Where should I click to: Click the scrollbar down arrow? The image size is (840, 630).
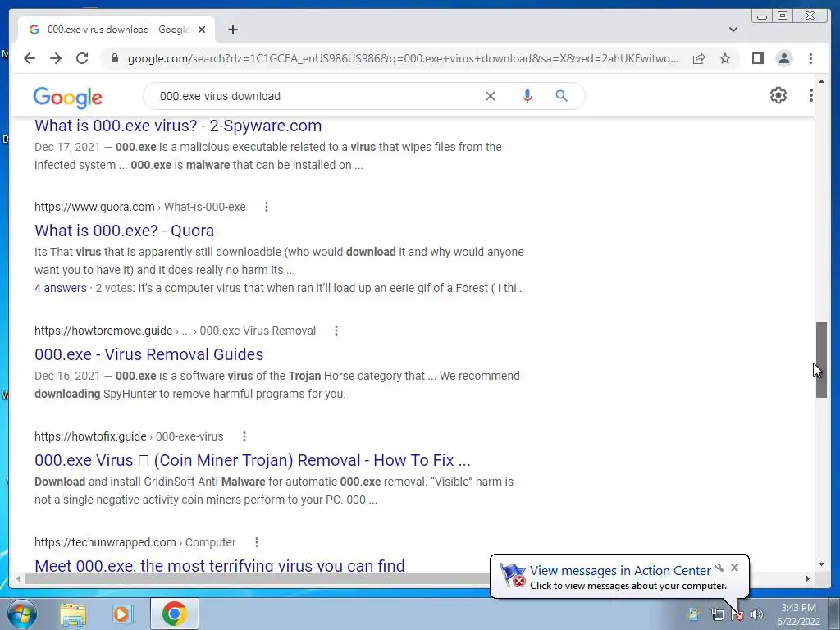tap(821, 564)
